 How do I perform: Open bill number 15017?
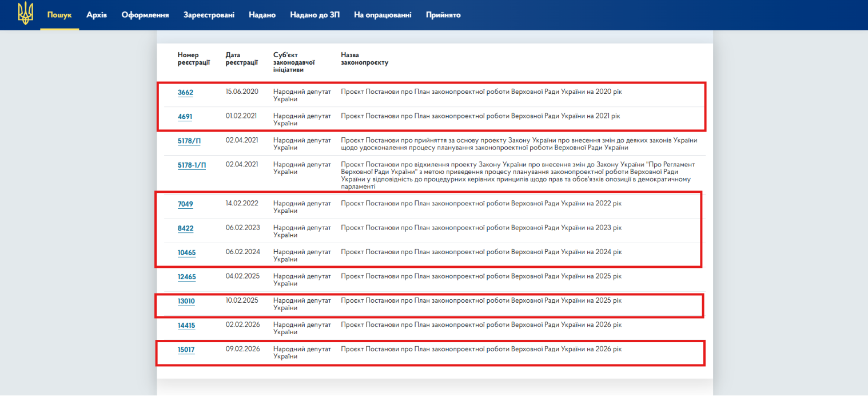(186, 350)
